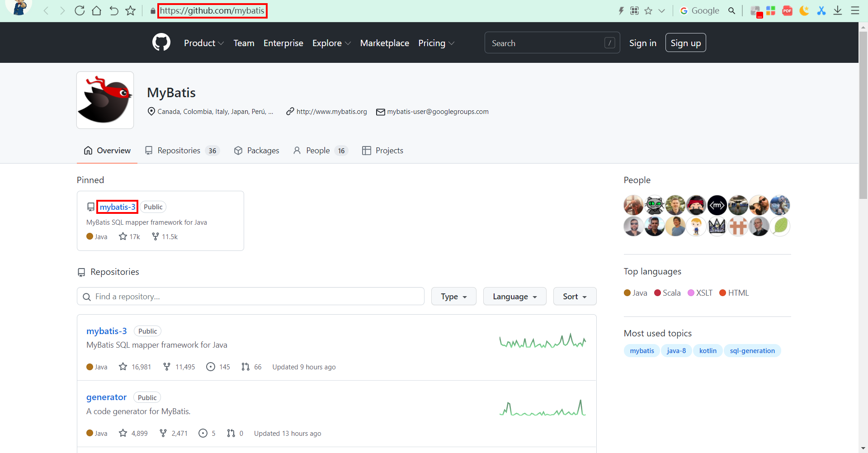This screenshot has width=868, height=453.
Task: Click the browser search magnifier icon
Action: 731,10
